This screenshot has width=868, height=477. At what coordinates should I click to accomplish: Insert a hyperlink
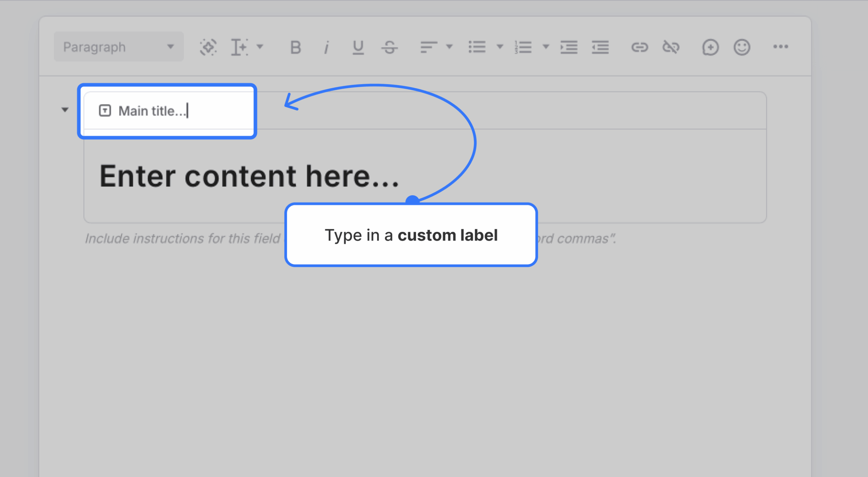coord(640,47)
